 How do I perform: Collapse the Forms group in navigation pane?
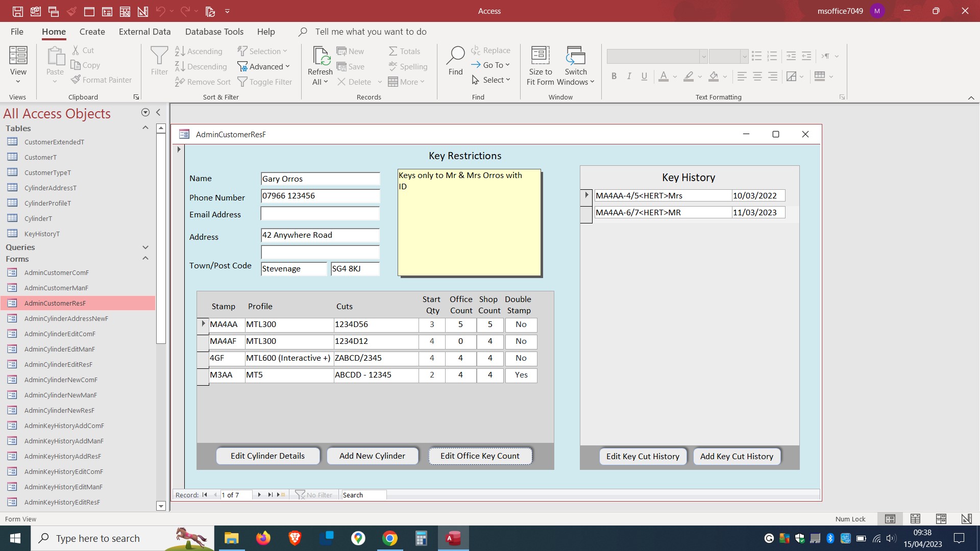[x=145, y=259]
